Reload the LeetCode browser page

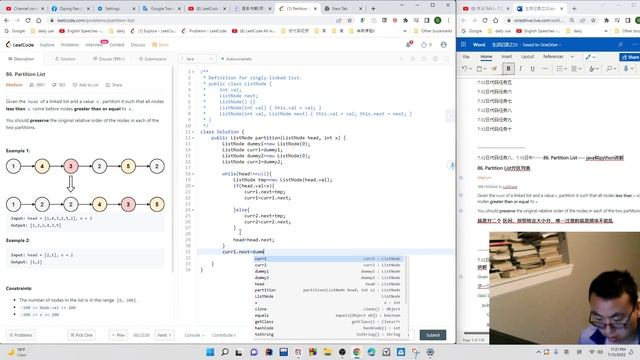tap(28, 20)
